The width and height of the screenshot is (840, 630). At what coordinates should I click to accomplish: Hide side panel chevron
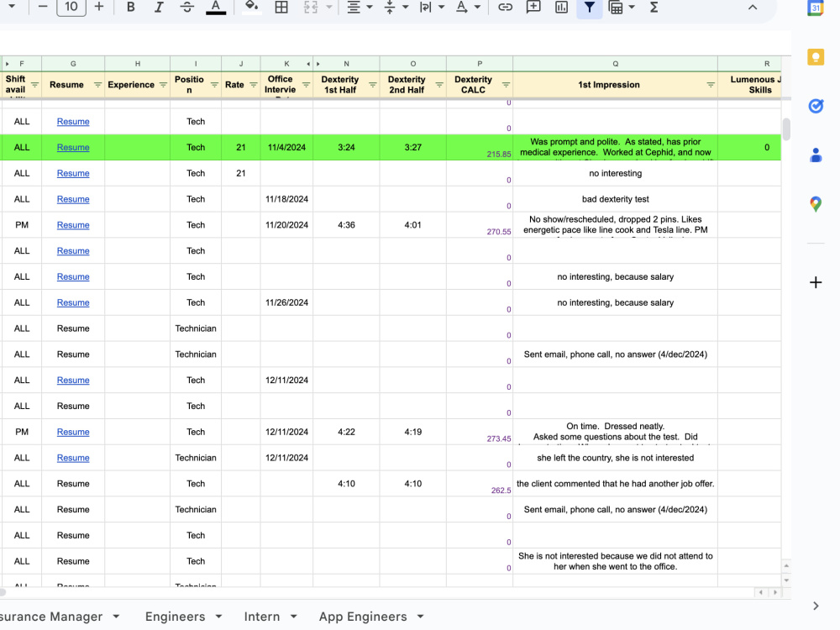point(816,606)
